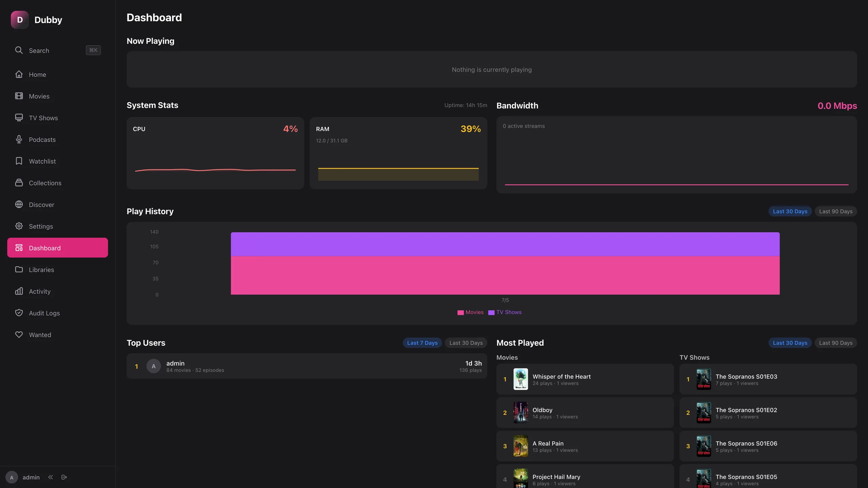
Task: Navigate to Collections
Action: point(58,183)
